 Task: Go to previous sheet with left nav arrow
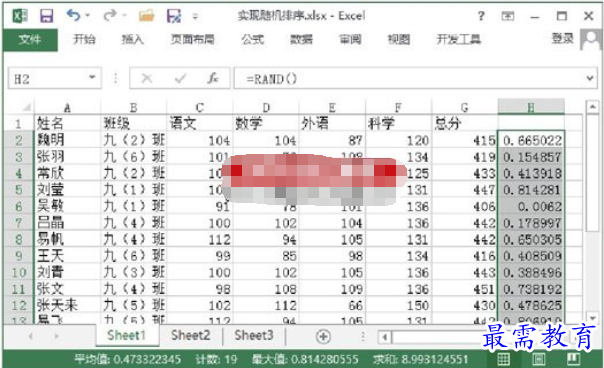(x=30, y=336)
